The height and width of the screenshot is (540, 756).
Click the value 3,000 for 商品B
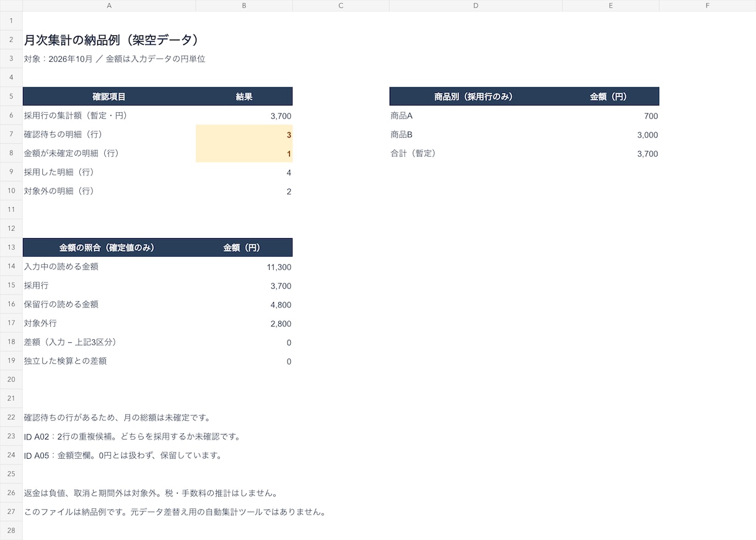[x=611, y=134]
